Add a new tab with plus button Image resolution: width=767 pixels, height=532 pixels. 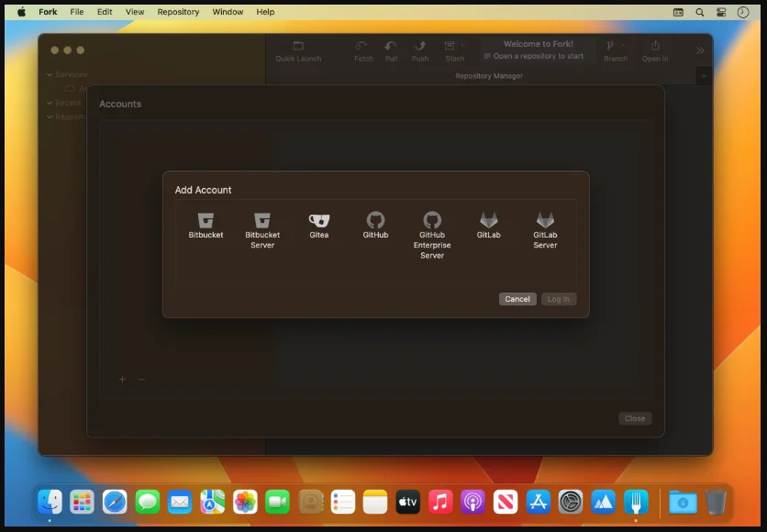(x=704, y=76)
